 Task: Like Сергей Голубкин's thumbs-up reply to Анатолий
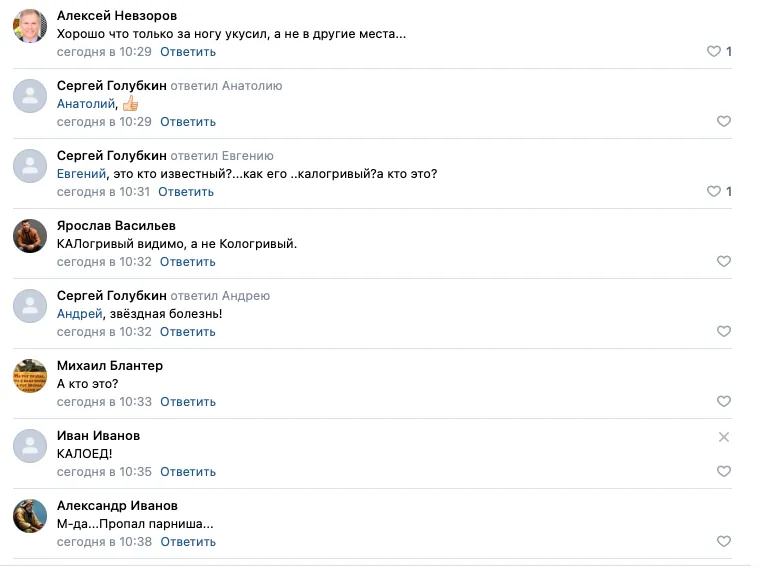point(724,121)
